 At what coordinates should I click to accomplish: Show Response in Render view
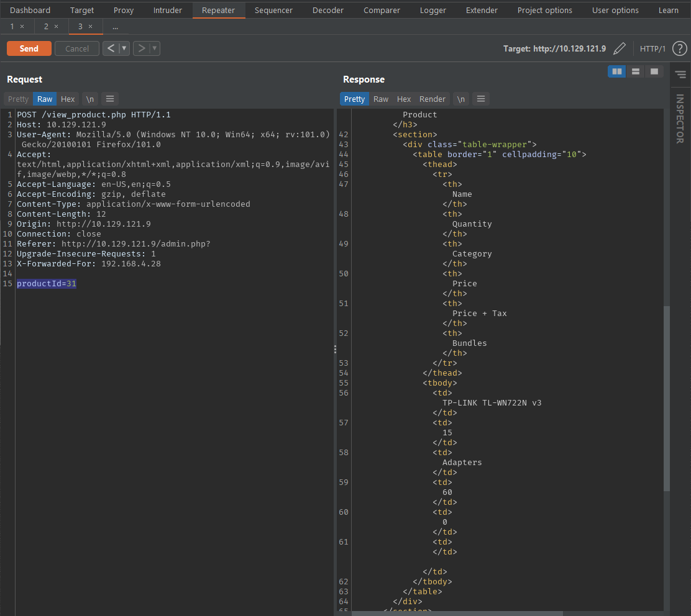432,99
